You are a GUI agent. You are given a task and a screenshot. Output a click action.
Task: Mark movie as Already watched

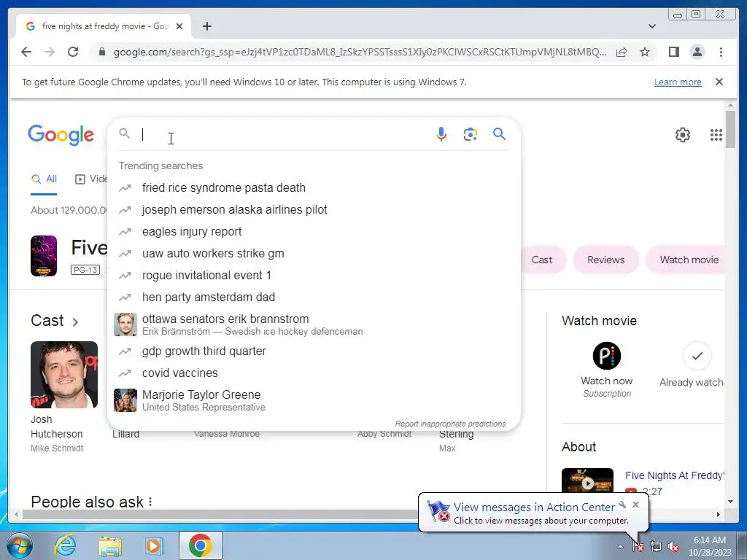[697, 356]
